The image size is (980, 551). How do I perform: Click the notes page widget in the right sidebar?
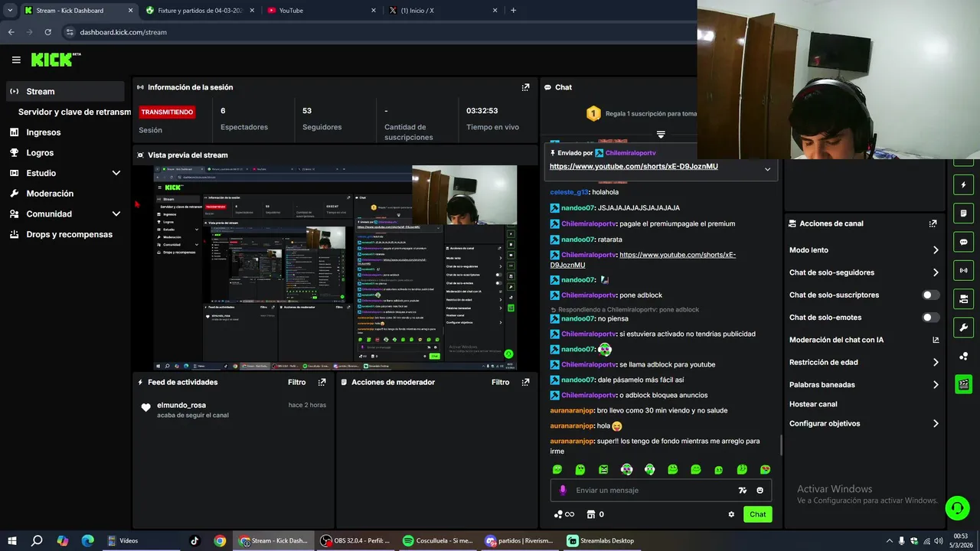point(963,213)
